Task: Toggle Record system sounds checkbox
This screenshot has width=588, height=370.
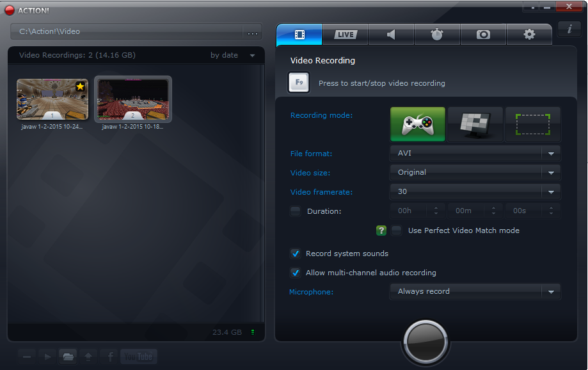Action: pyautogui.click(x=296, y=253)
